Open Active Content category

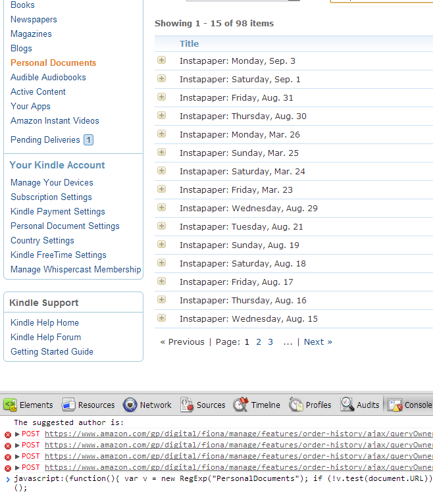38,92
